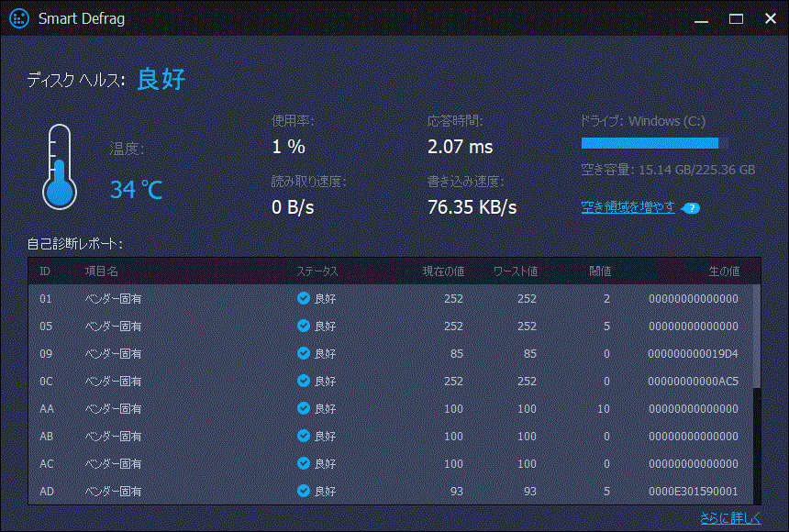This screenshot has width=789, height=532.
Task: Click the worst value 93 in row AD
Action: coord(530,492)
